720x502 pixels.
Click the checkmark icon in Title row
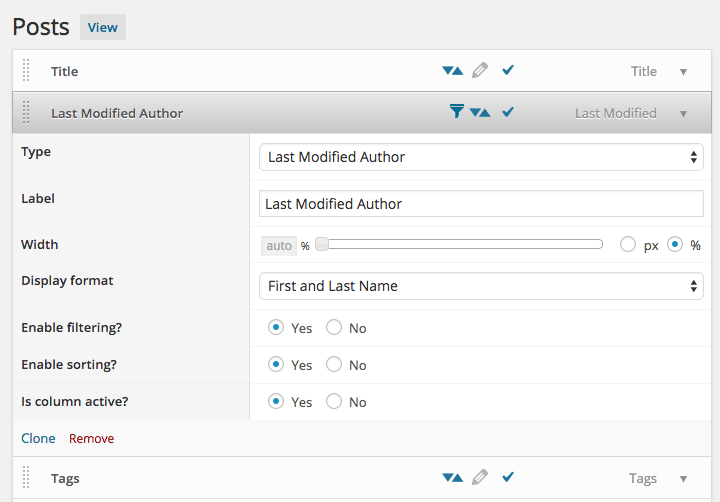[x=508, y=71]
